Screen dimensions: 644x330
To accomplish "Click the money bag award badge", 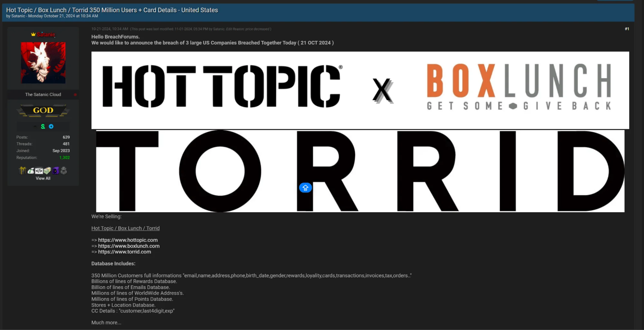I will tap(31, 171).
